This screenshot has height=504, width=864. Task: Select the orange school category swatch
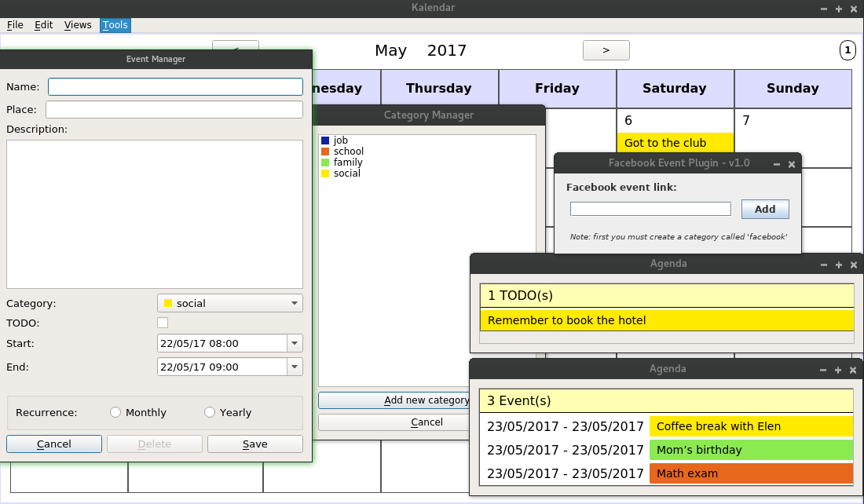[324, 151]
